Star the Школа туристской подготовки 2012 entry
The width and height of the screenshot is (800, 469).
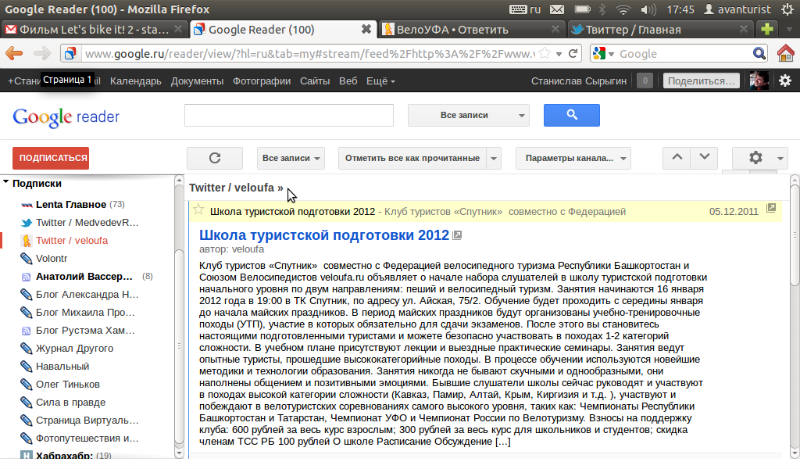point(198,210)
